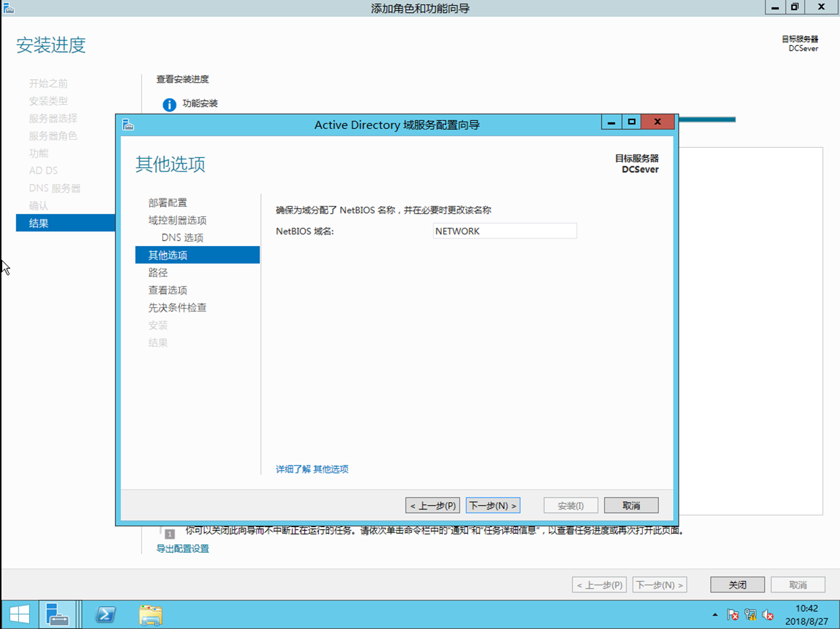Maximize the AD DS configuration wizard

pos(632,122)
